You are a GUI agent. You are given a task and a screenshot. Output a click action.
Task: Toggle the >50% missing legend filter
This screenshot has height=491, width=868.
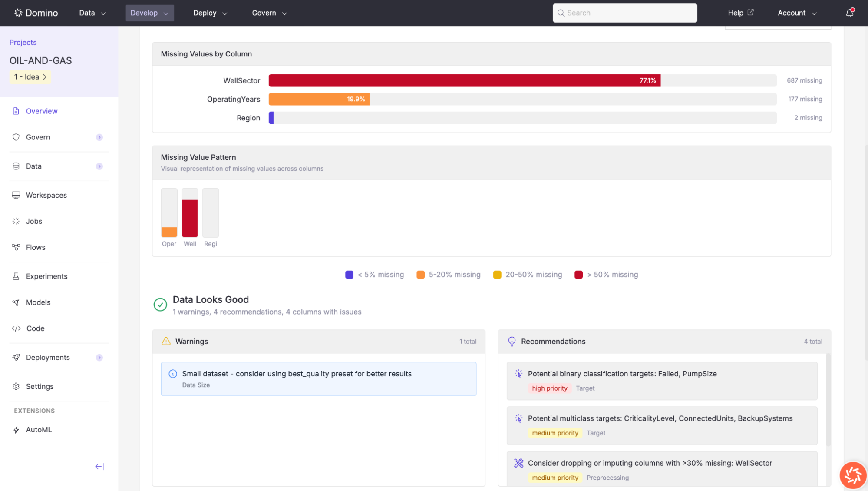pyautogui.click(x=606, y=274)
